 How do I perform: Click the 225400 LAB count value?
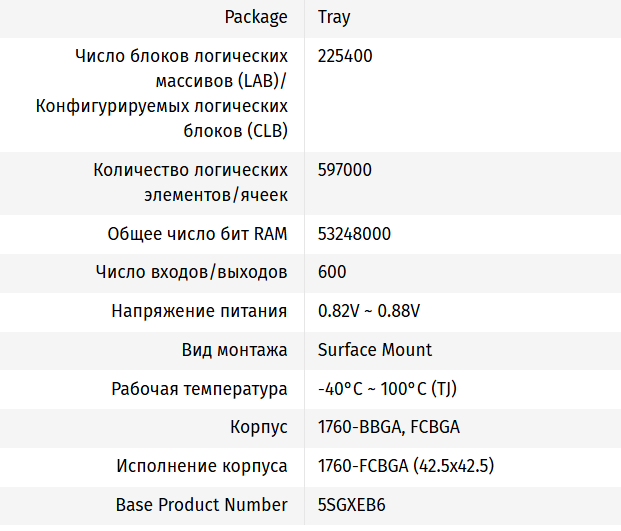[345, 57]
